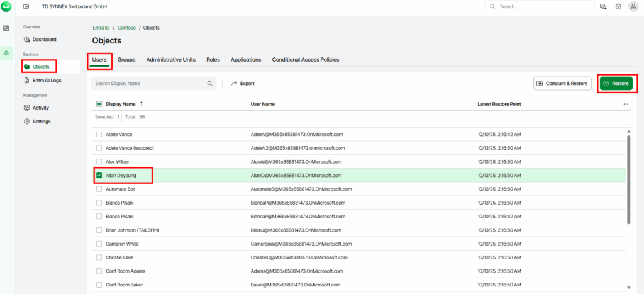Viewport: 644px width, 294px height.
Task: Open the three-dot column options menu
Action: point(626,104)
